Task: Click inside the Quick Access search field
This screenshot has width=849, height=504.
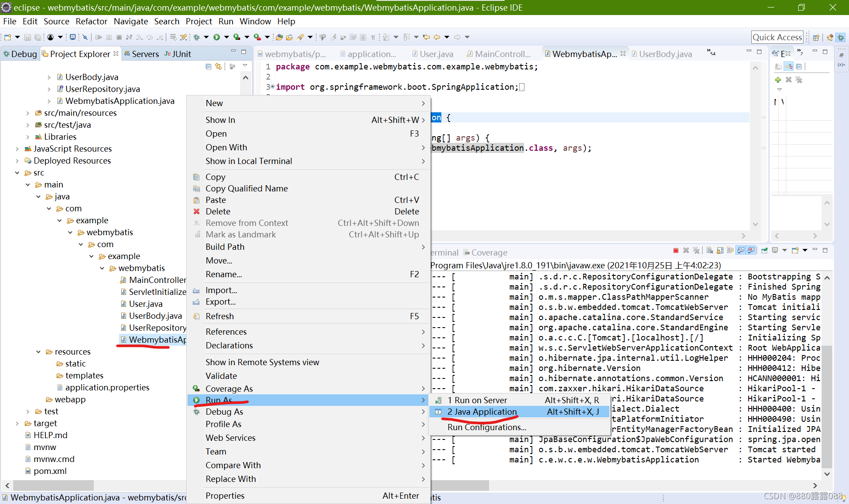Action: pyautogui.click(x=777, y=37)
